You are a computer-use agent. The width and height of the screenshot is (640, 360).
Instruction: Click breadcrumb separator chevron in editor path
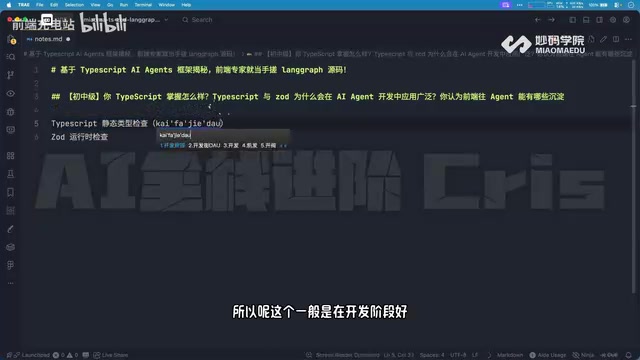click(243, 54)
